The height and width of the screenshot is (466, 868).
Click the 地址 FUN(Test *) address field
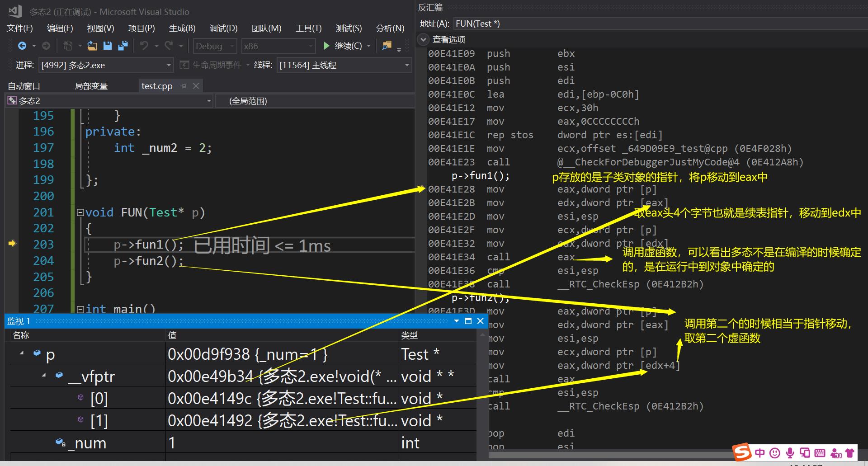click(660, 24)
